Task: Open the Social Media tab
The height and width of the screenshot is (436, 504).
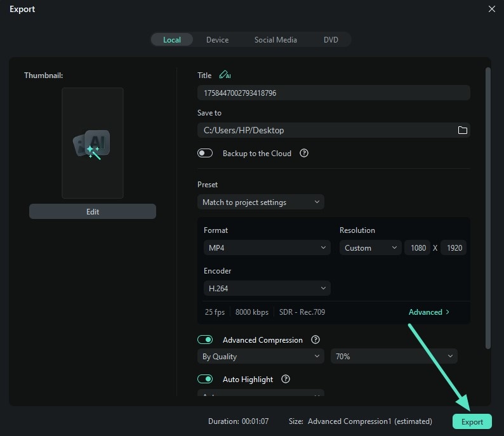Action: (x=275, y=40)
